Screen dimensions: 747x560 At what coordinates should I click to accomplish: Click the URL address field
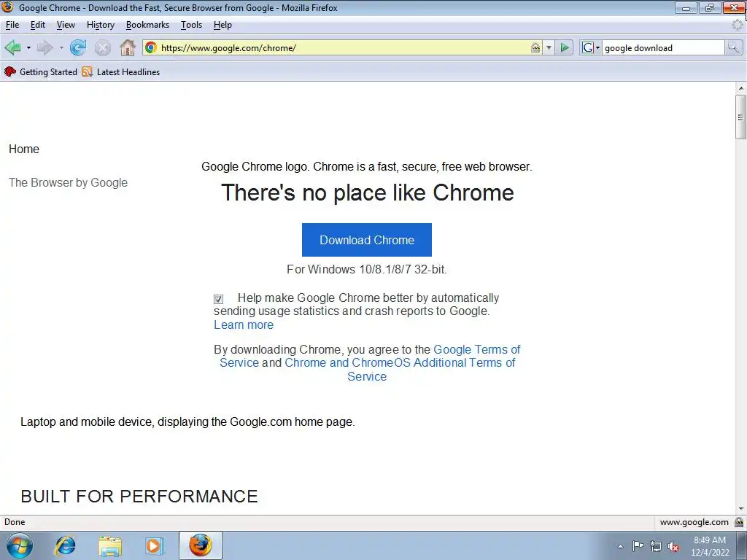pyautogui.click(x=343, y=47)
